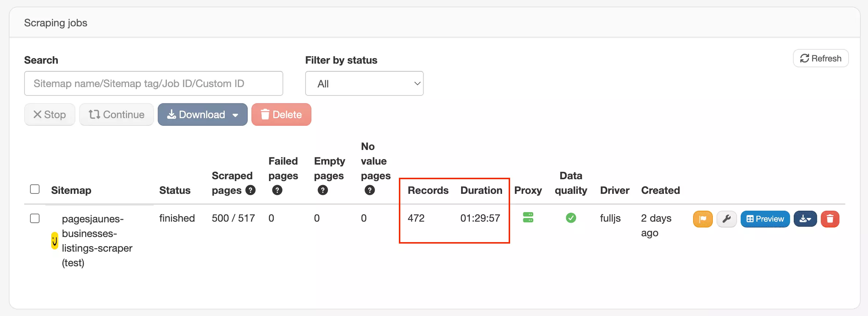Viewport: 868px width, 316px height.
Task: Click the No value pages help icon
Action: 370,190
